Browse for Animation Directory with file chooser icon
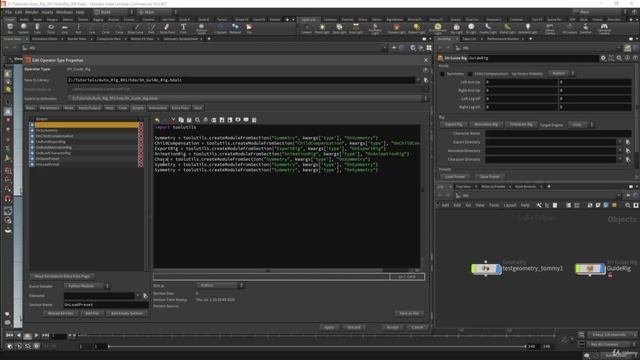The height and width of the screenshot is (360, 640). [x=628, y=151]
